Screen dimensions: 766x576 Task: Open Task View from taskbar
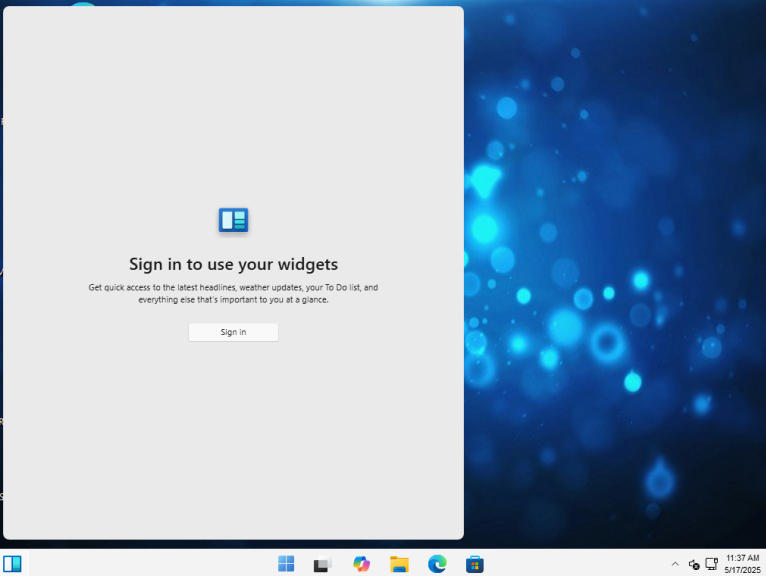(322, 564)
